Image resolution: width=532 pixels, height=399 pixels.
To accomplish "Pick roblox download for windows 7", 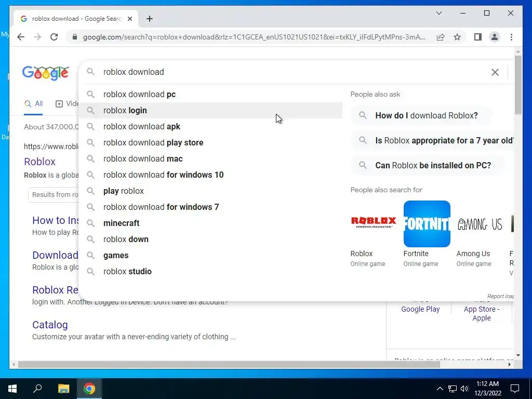I will 210,207.
